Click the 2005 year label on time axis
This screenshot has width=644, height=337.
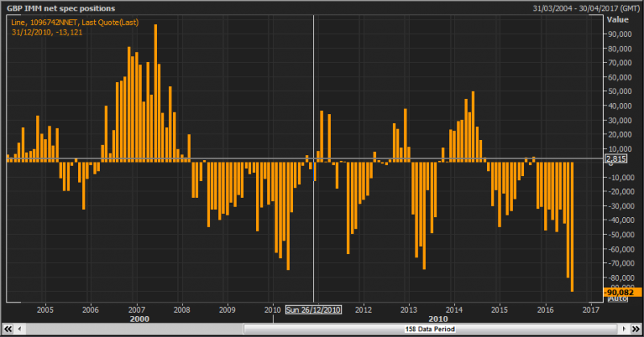coord(44,309)
